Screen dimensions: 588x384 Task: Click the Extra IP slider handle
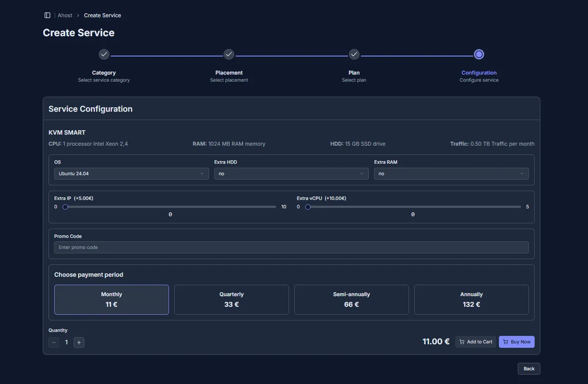(x=65, y=207)
